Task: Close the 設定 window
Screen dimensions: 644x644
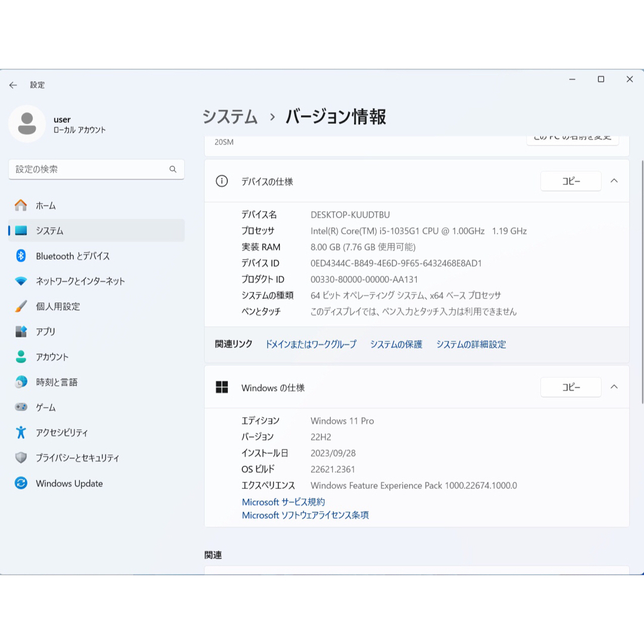Action: point(630,79)
